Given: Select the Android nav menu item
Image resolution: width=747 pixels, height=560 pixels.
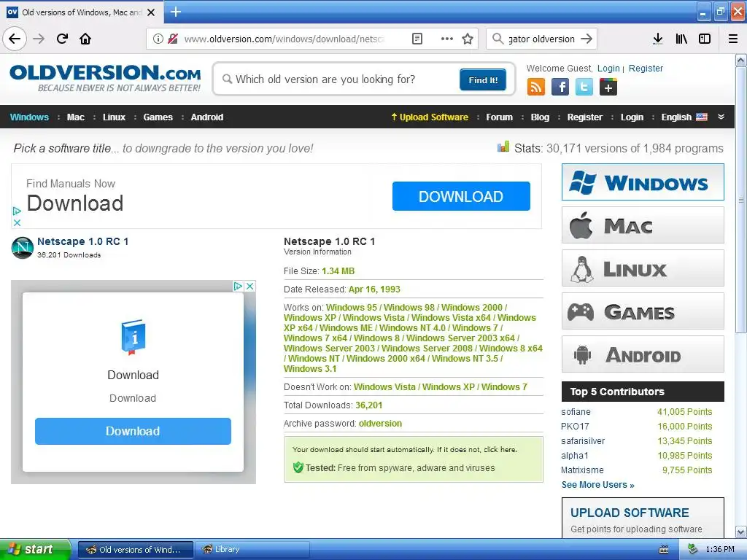Looking at the screenshot, I should (206, 117).
